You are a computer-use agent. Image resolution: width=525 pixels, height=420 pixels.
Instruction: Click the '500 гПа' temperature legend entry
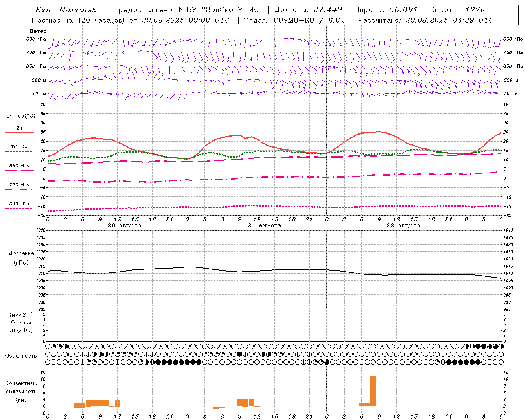tap(19, 204)
